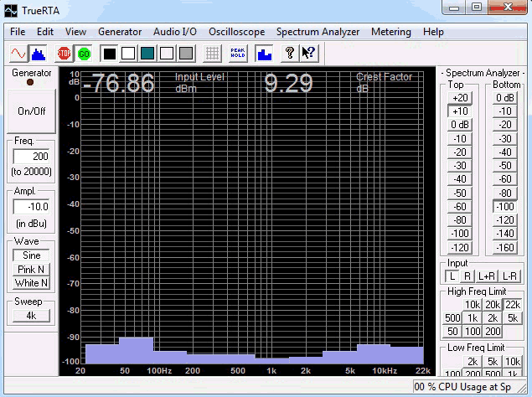
Task: Click the generator On/Off button
Action: 31,111
